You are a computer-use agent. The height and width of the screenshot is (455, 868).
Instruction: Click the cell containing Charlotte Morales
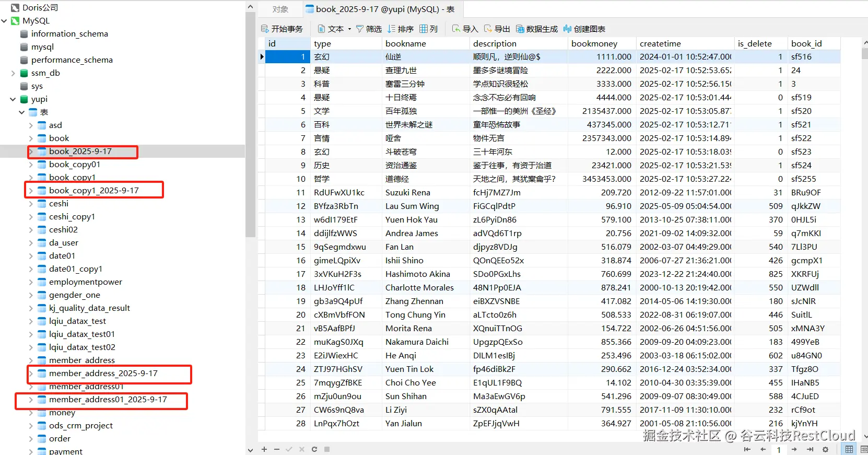[426, 288]
